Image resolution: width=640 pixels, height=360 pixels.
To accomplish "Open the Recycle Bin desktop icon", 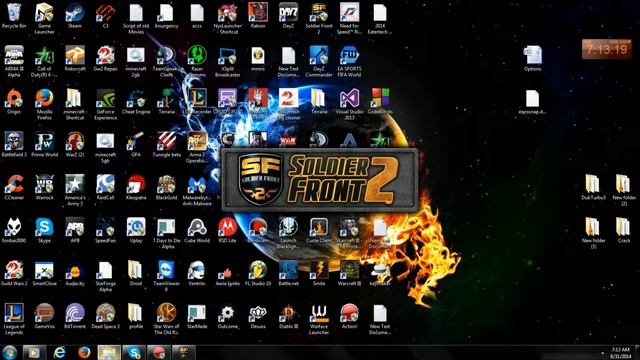I will coord(14,16).
